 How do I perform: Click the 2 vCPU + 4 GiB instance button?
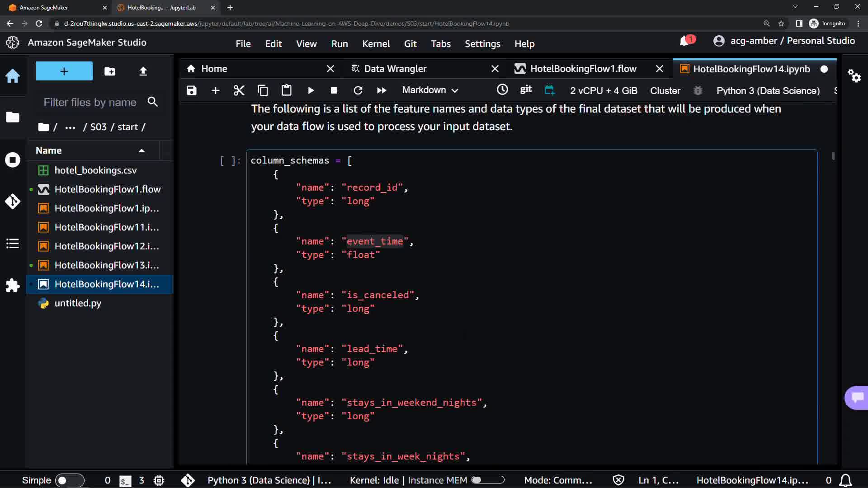pyautogui.click(x=604, y=91)
